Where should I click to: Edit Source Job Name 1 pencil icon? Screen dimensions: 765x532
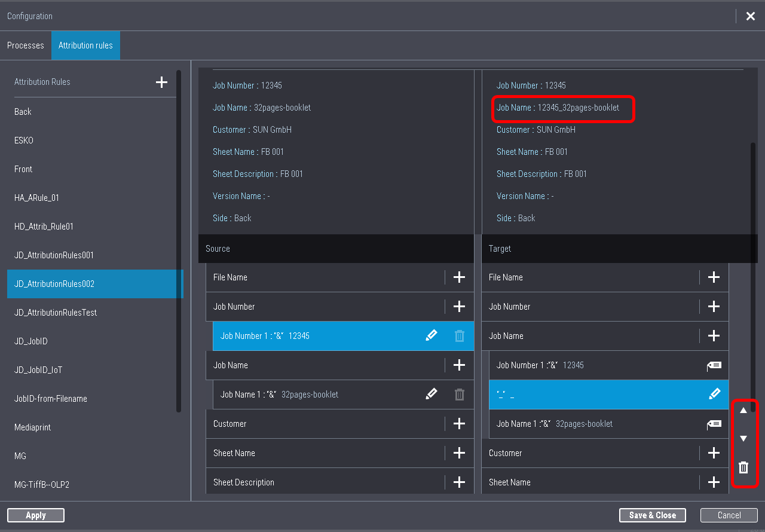pyautogui.click(x=432, y=395)
